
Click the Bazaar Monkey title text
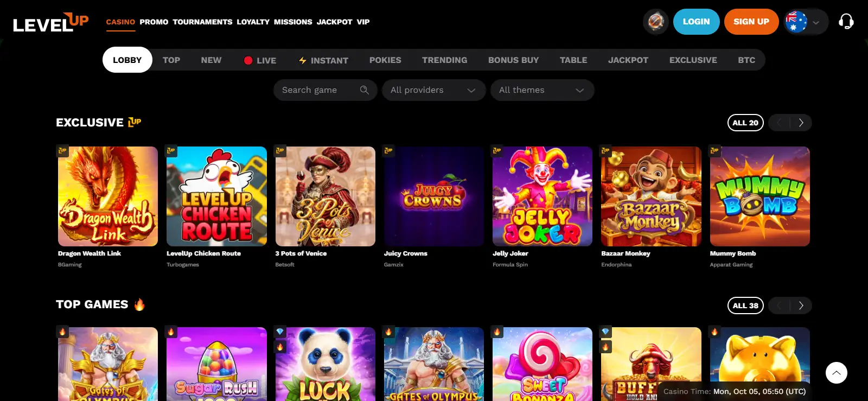coord(626,253)
